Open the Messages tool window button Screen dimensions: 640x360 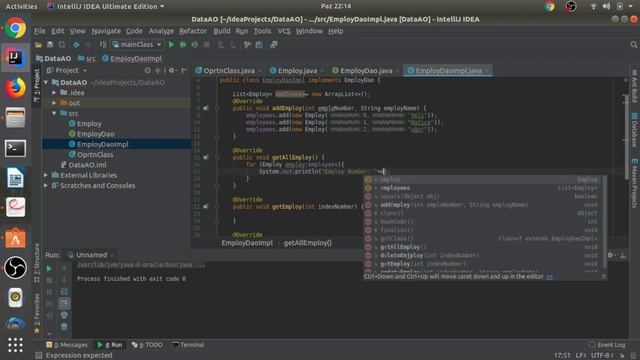pyautogui.click(x=67, y=345)
